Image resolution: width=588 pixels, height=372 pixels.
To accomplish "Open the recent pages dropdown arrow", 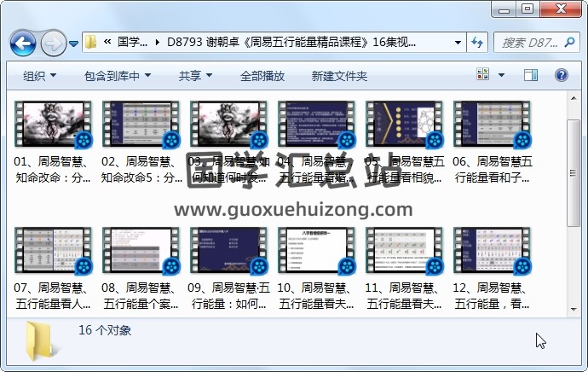I will tap(74, 43).
